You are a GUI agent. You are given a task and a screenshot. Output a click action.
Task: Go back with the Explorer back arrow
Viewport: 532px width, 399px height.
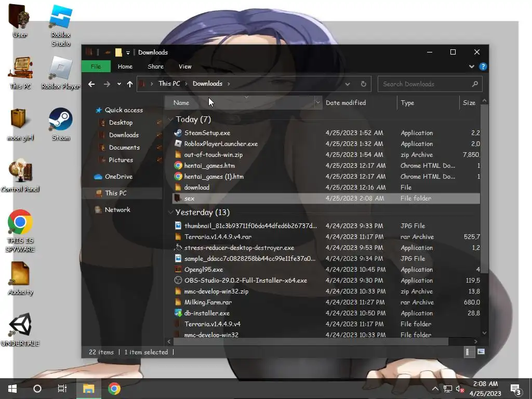coord(91,84)
